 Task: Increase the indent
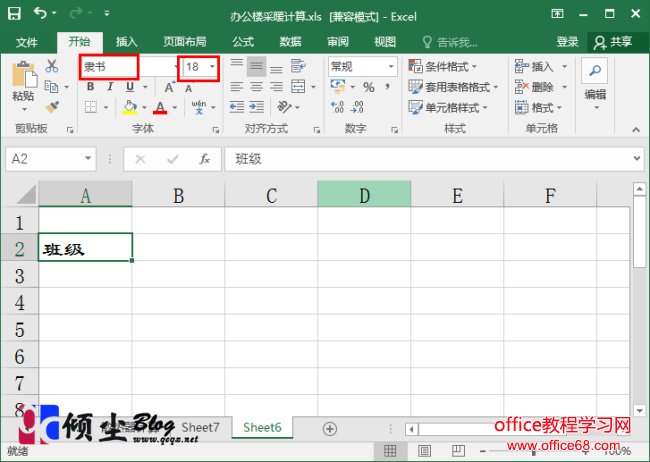[257, 107]
